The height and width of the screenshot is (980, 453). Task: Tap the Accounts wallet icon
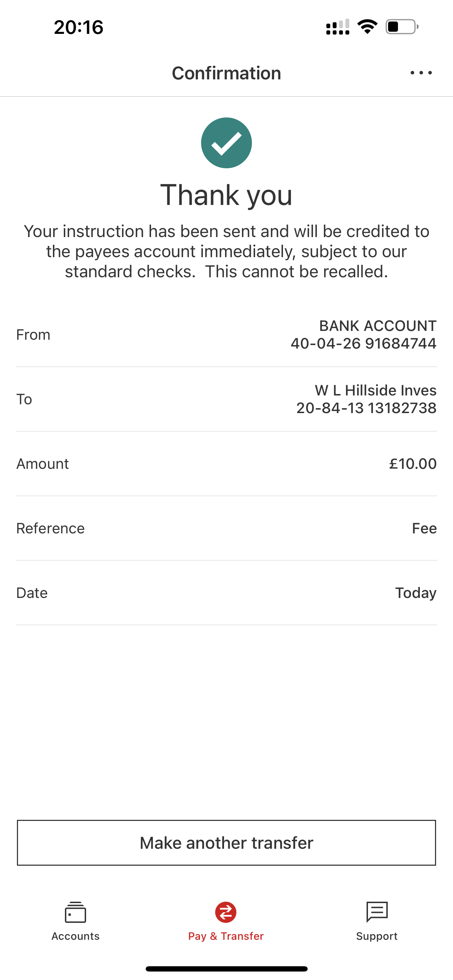tap(75, 912)
